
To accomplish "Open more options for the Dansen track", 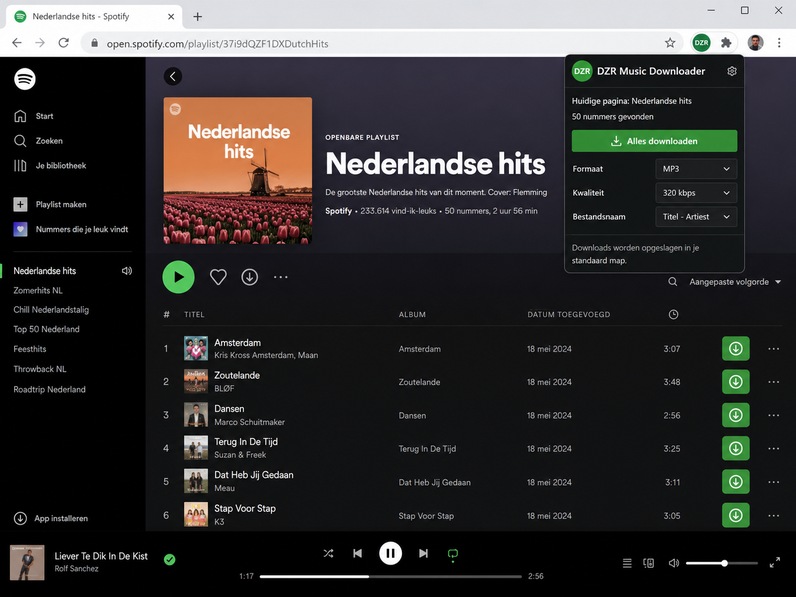I will tap(773, 415).
